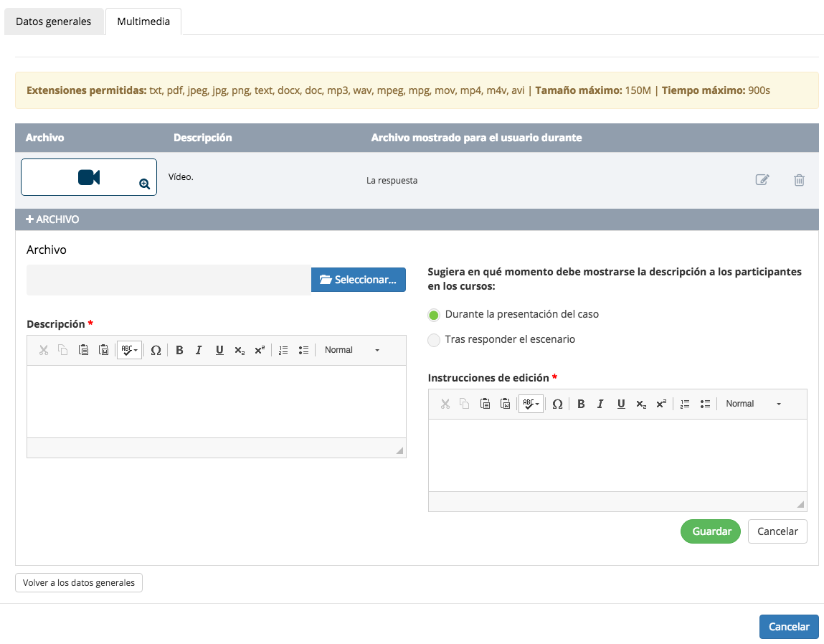Screen dimensions: 824x644
Task: Underline text in Instrucciones de edición editor
Action: click(x=621, y=404)
